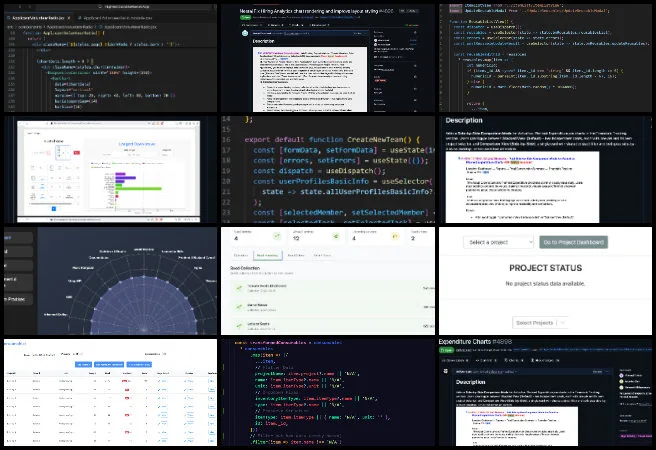Click the red button left of the chart panel

tap(77, 153)
